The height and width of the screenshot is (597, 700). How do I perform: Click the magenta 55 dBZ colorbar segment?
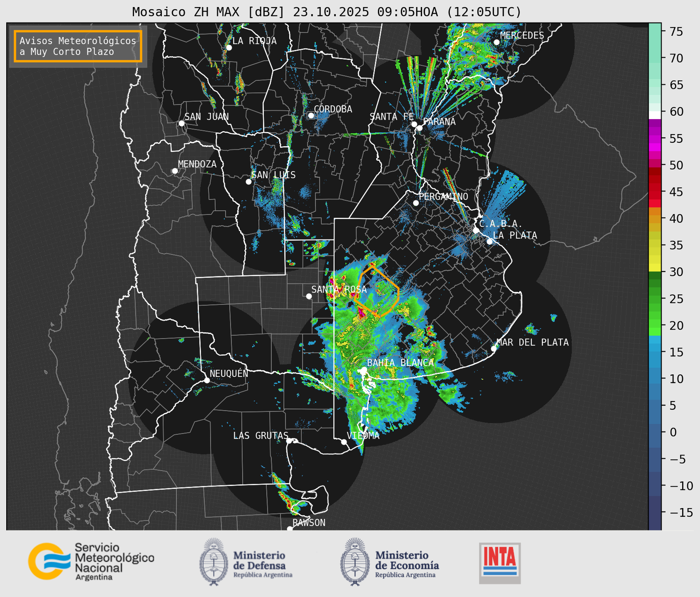tap(654, 139)
